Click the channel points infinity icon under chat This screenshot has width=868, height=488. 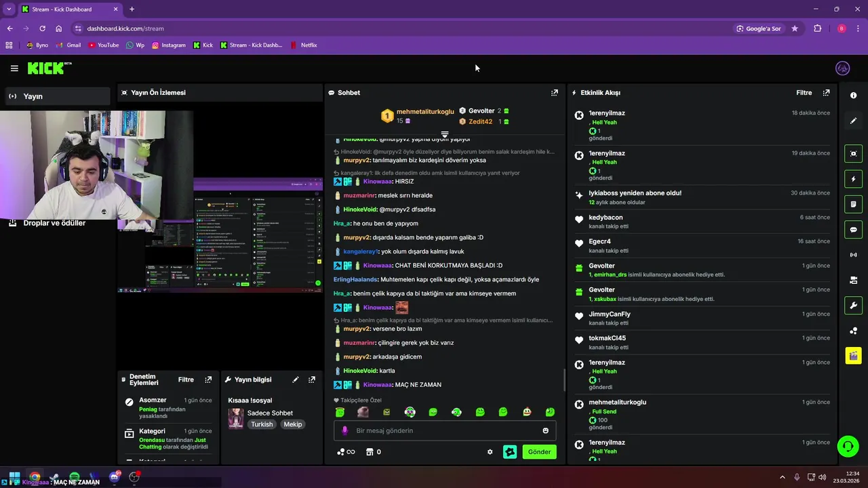[346, 452]
